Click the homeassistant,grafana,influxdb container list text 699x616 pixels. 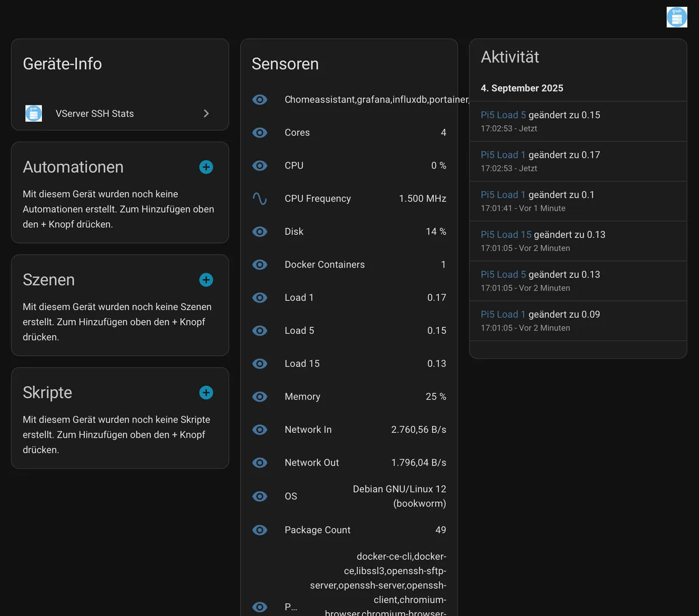(377, 100)
